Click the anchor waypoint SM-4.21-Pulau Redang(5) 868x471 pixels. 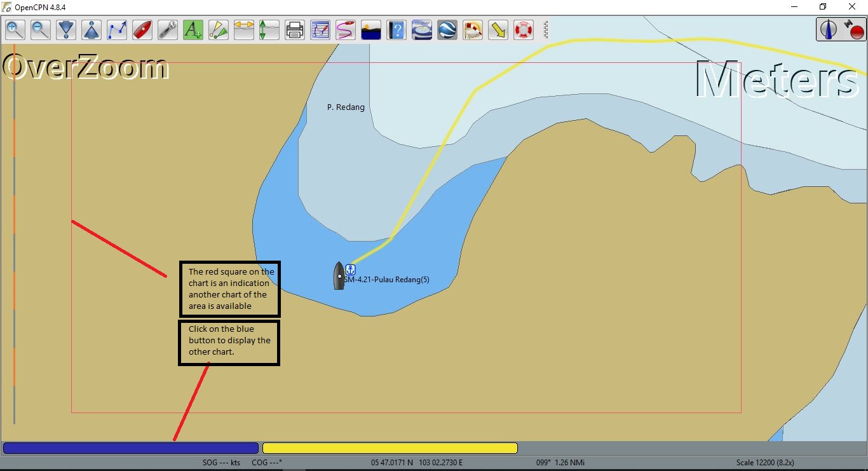(x=349, y=269)
